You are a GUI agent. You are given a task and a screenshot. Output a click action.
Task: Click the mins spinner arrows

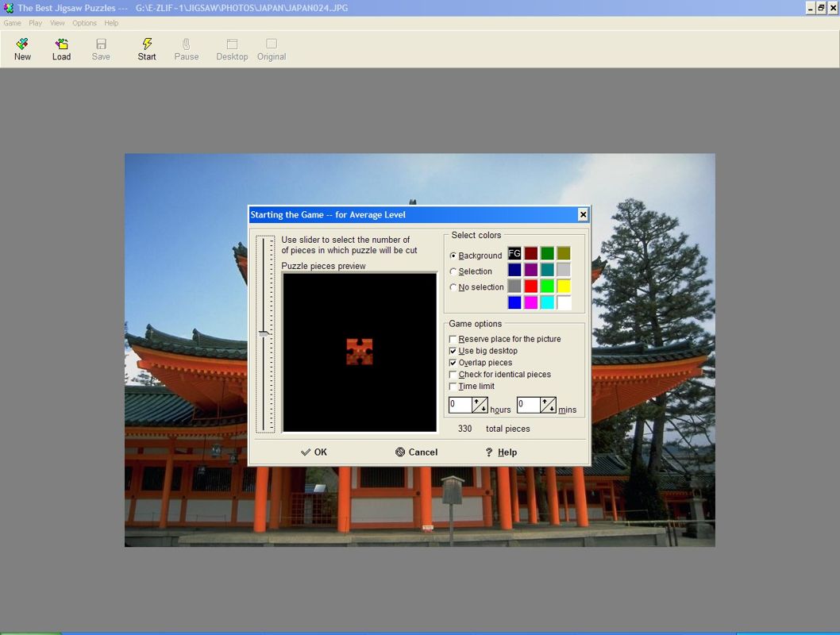click(549, 405)
